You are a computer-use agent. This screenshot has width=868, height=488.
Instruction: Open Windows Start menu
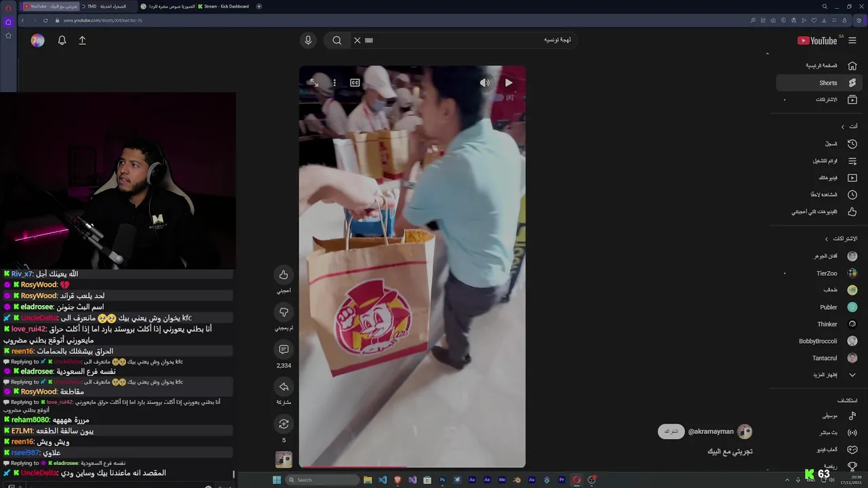click(x=277, y=480)
